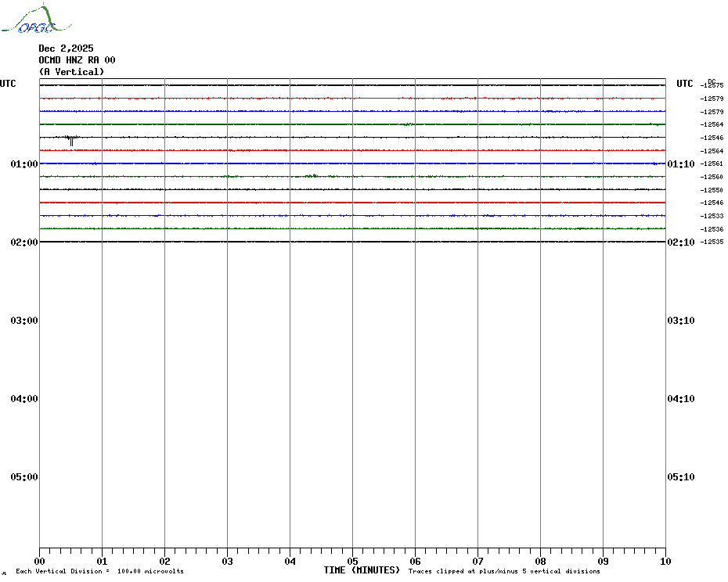Select the 01:10 time label on the right axis
This screenshot has width=728, height=582.
pos(680,164)
